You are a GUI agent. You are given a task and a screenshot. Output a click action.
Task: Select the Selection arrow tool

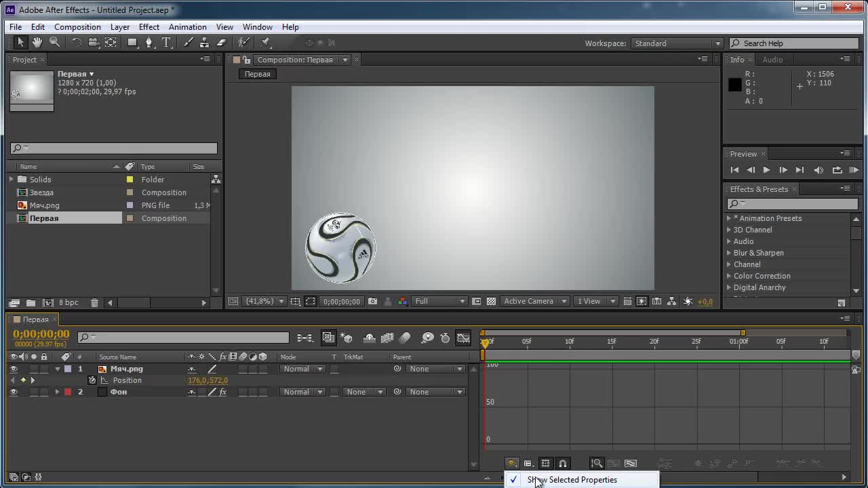pyautogui.click(x=20, y=43)
